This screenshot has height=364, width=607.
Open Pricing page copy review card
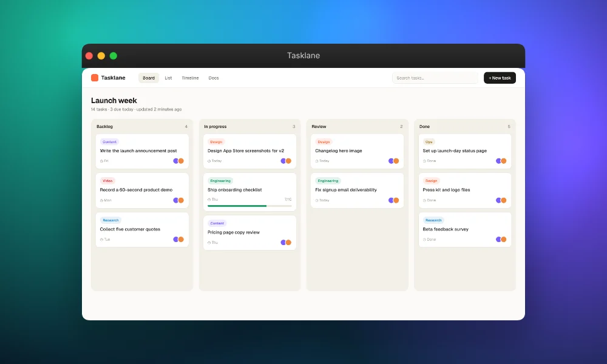pyautogui.click(x=249, y=233)
